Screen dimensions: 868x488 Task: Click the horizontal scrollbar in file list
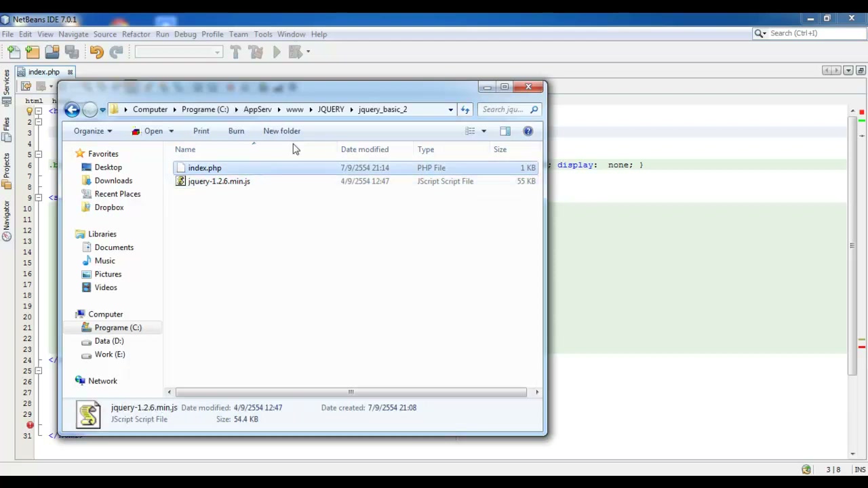(351, 392)
